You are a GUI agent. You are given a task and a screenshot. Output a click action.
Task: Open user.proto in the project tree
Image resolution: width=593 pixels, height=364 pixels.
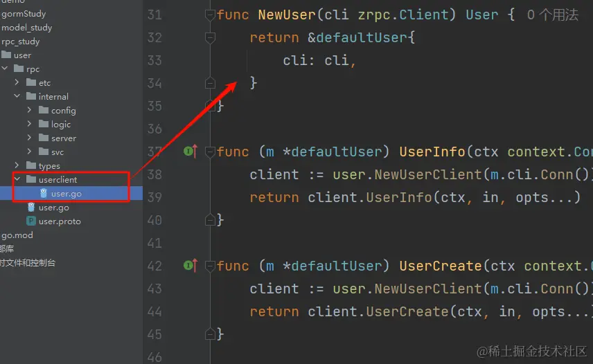coord(60,221)
